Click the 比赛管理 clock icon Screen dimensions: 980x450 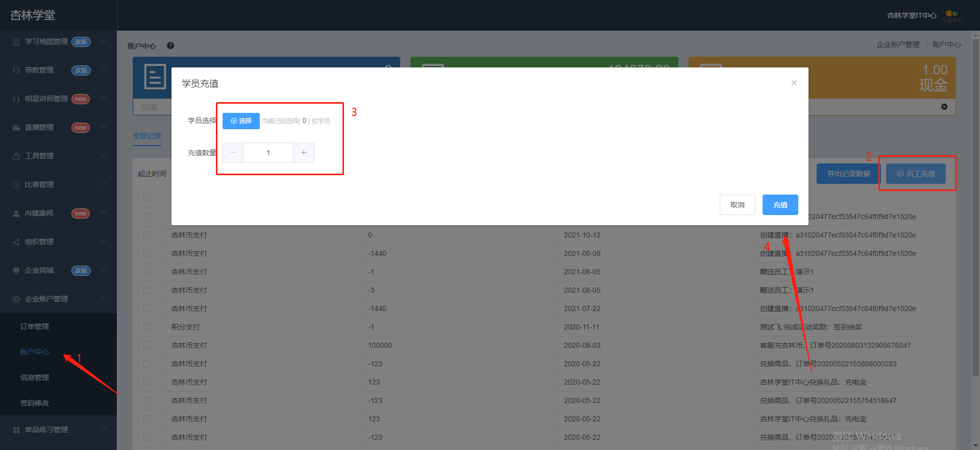point(16,185)
